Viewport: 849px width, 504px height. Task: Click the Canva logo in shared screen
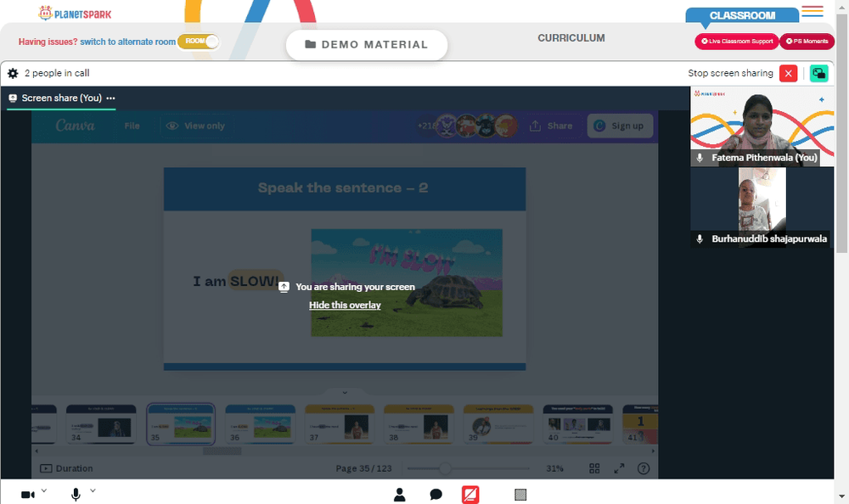[x=76, y=126]
